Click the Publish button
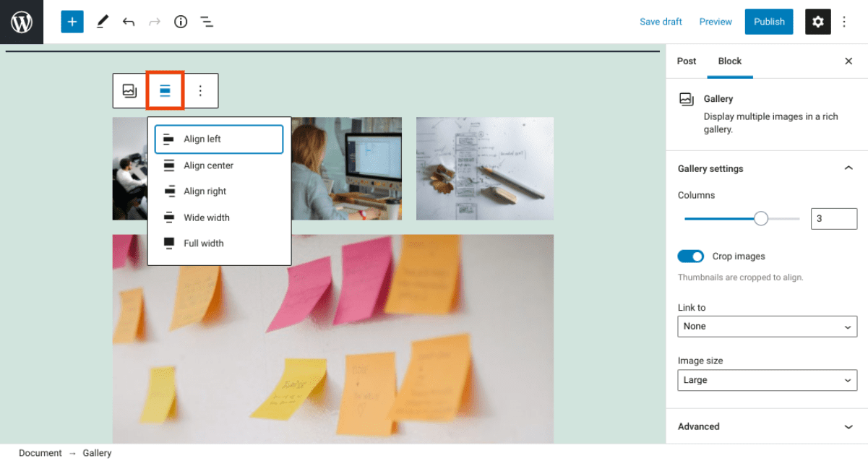The height and width of the screenshot is (461, 868). 768,22
